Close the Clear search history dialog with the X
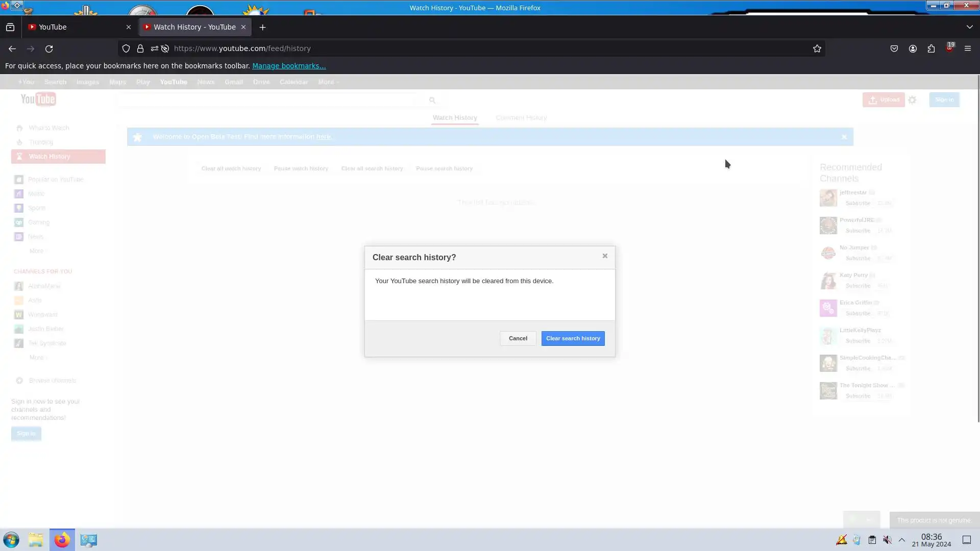 tap(605, 256)
